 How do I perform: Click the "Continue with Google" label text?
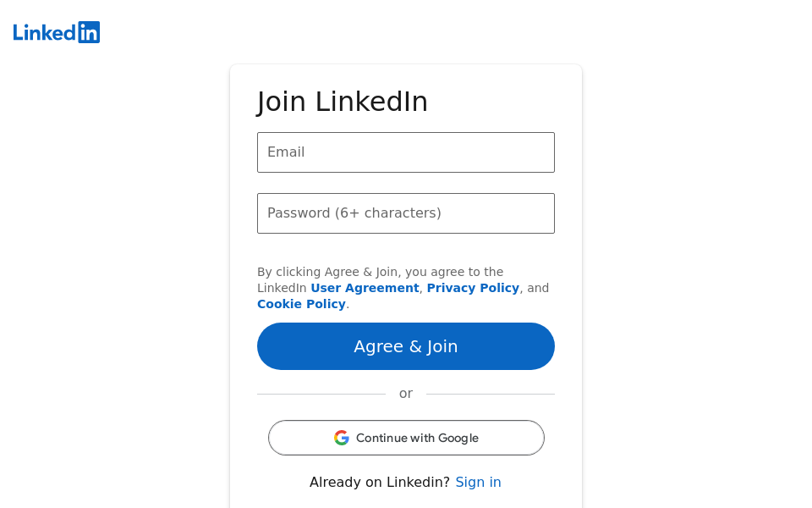click(x=417, y=438)
